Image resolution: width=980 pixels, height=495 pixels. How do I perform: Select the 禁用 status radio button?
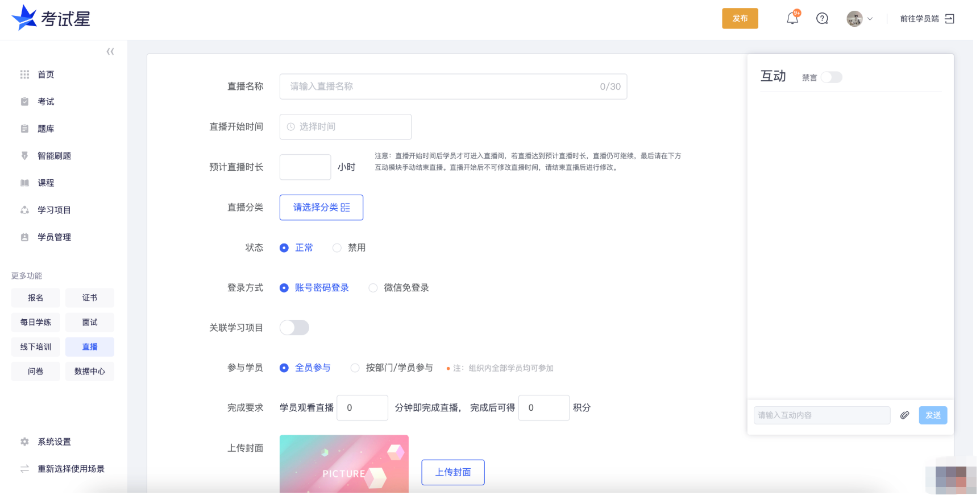point(337,248)
